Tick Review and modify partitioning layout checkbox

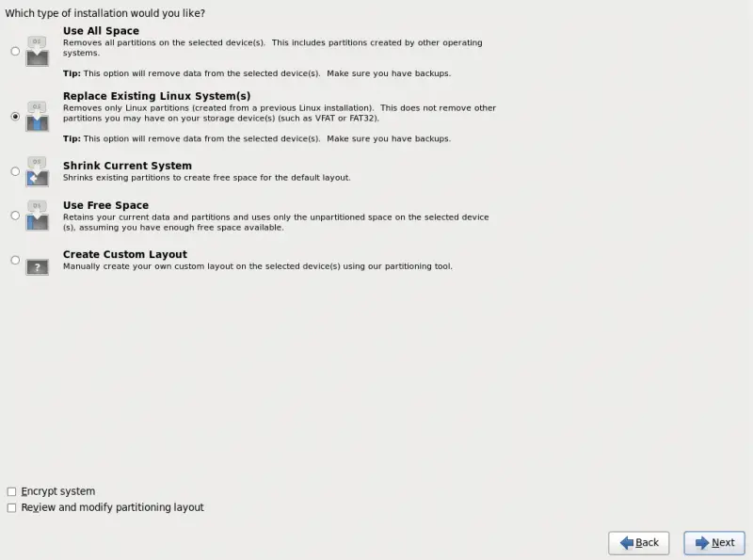tap(11, 507)
